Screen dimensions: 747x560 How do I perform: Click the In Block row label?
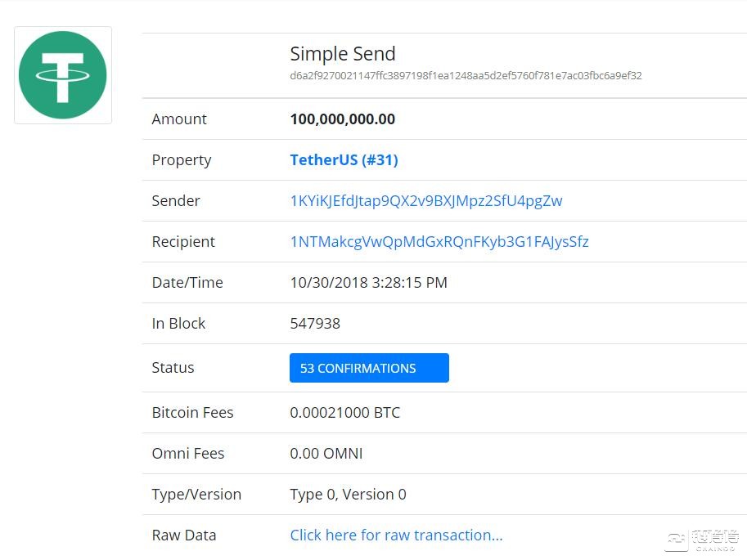coord(178,324)
